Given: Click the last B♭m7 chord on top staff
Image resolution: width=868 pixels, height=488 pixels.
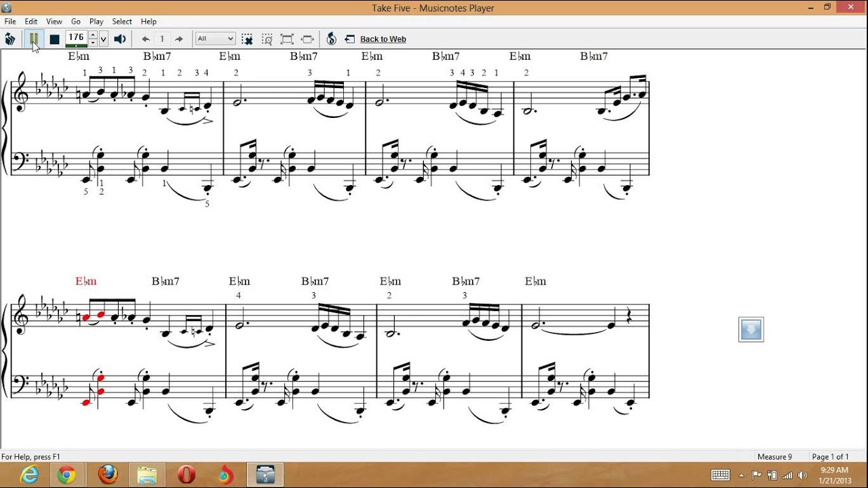Looking at the screenshot, I should (x=594, y=56).
